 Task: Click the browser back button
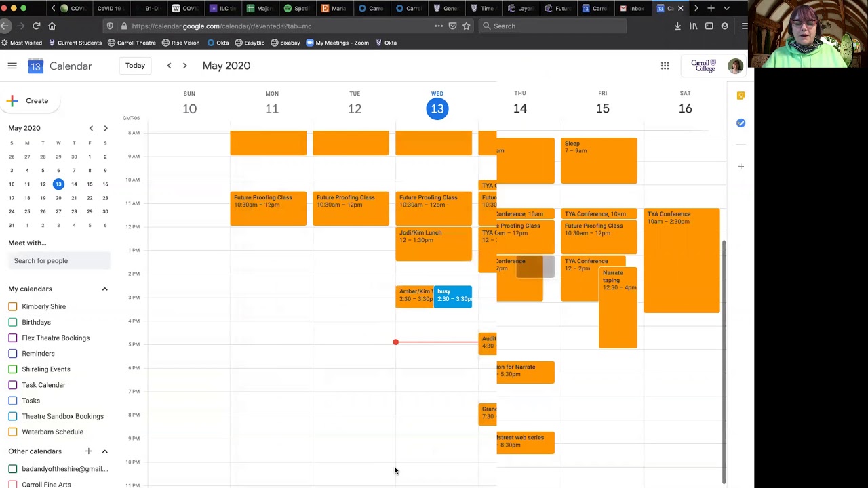coord(5,26)
